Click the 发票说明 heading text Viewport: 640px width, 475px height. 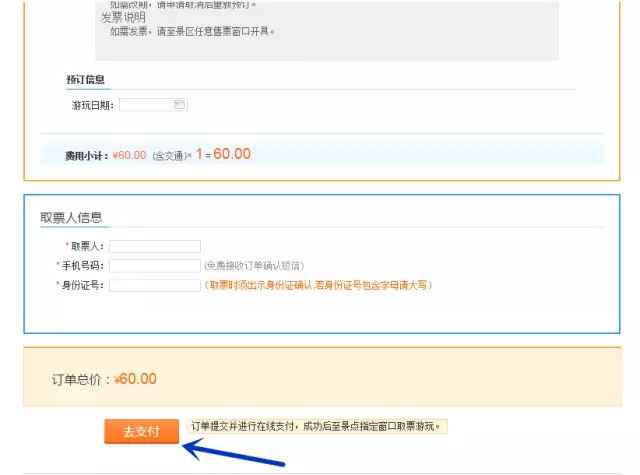coord(123,18)
